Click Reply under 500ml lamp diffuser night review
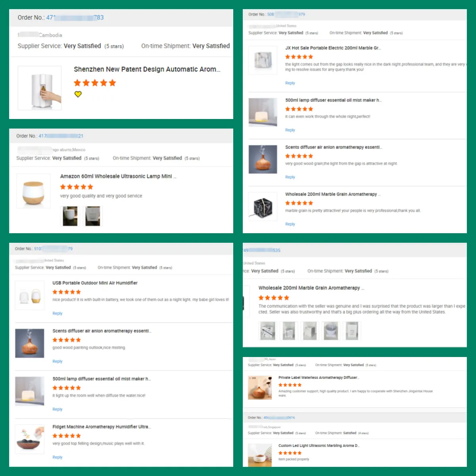This screenshot has height=476, width=476. (x=290, y=130)
